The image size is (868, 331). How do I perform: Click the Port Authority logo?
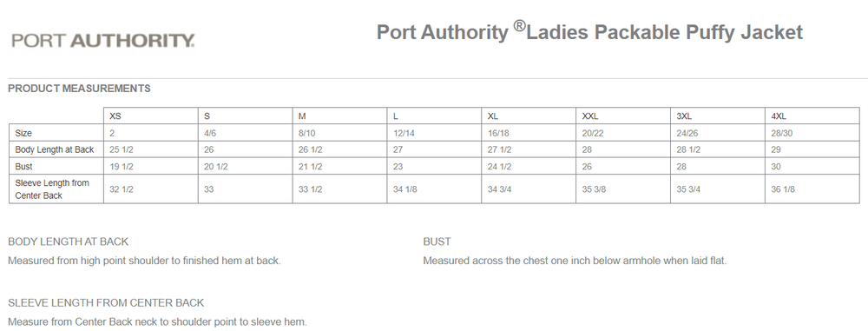click(103, 41)
